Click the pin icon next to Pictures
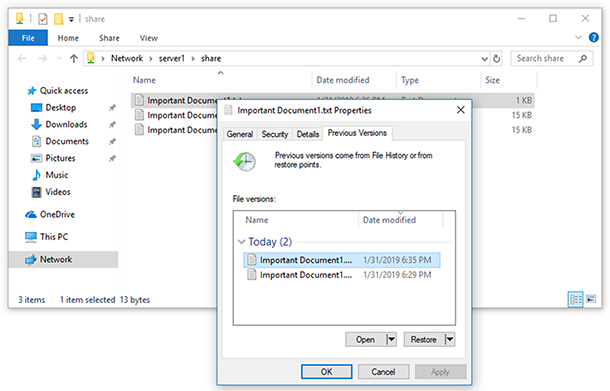Image resolution: width=610 pixels, height=391 pixels. pos(112,158)
